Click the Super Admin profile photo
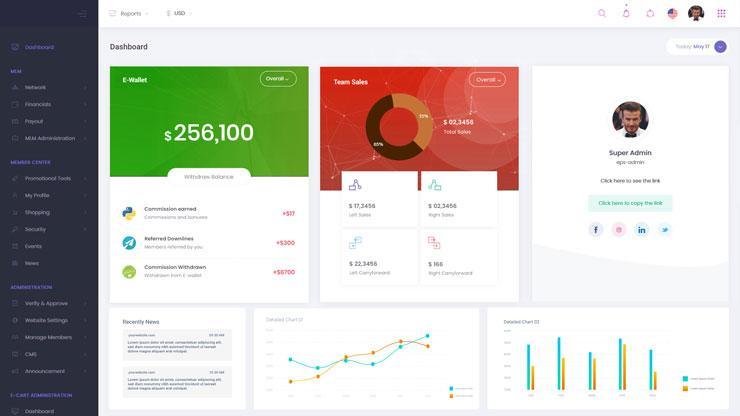The height and width of the screenshot is (416, 740). (x=630, y=119)
